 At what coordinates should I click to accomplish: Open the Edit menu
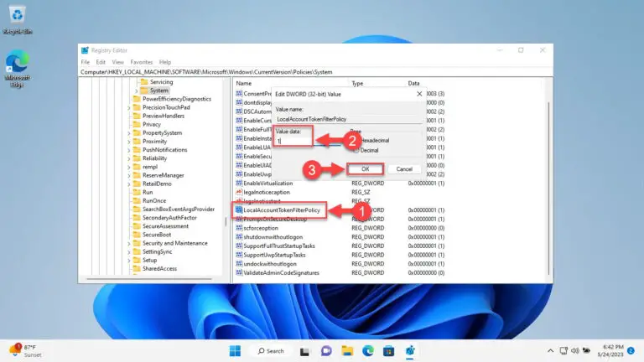tap(101, 62)
